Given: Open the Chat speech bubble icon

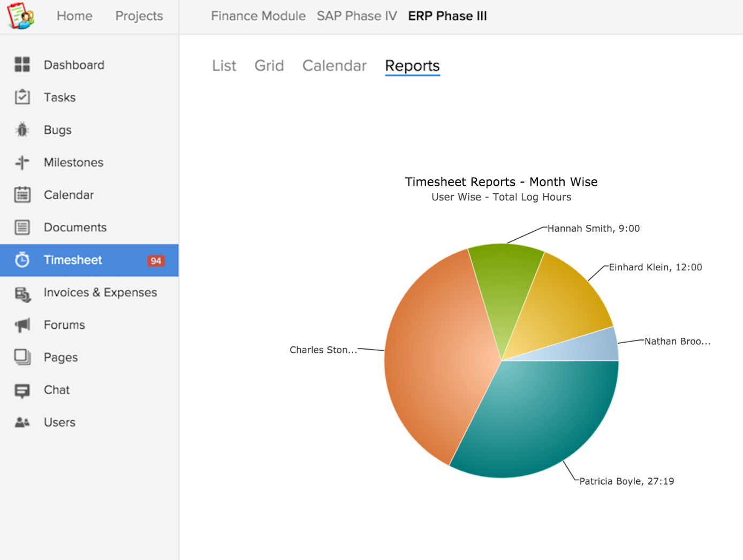Looking at the screenshot, I should point(22,390).
